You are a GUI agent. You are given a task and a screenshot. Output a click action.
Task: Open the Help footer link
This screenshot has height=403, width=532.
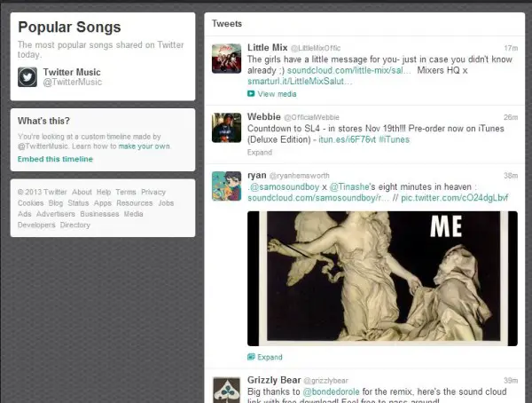(x=104, y=192)
